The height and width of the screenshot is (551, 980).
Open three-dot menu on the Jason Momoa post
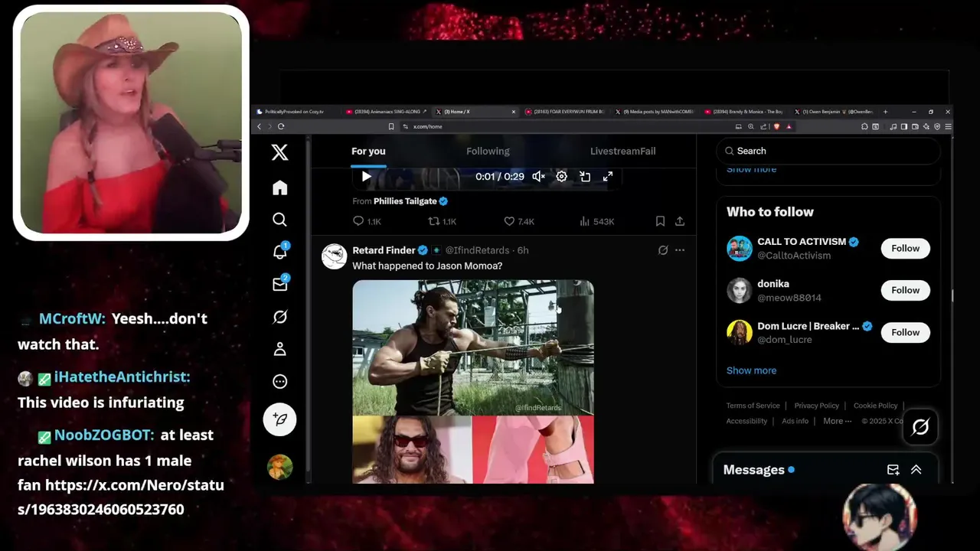680,250
